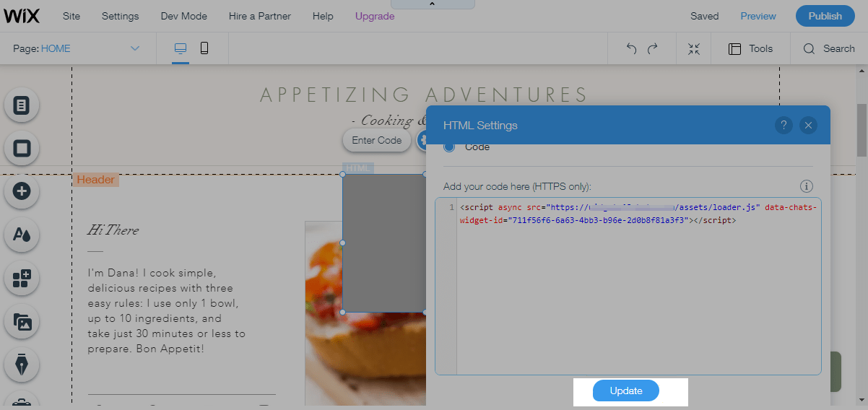Click the Upgrade link
The width and height of the screenshot is (868, 410).
375,16
